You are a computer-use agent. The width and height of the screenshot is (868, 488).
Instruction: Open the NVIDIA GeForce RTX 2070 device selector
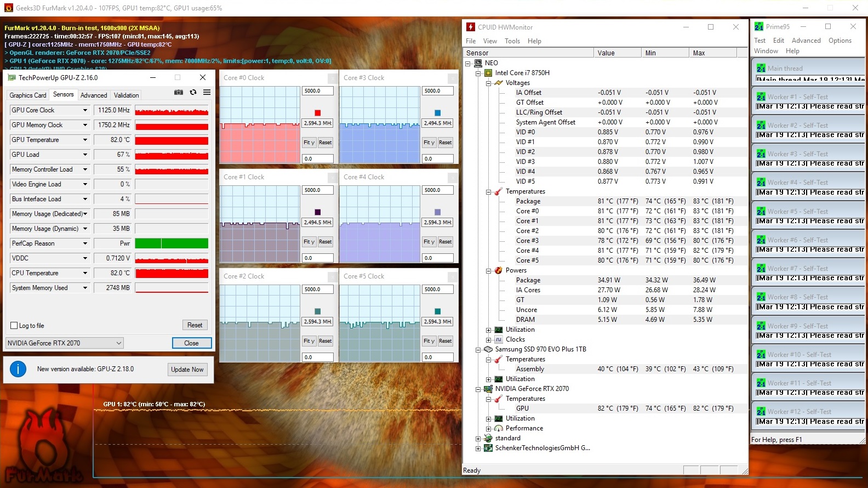[x=64, y=343]
